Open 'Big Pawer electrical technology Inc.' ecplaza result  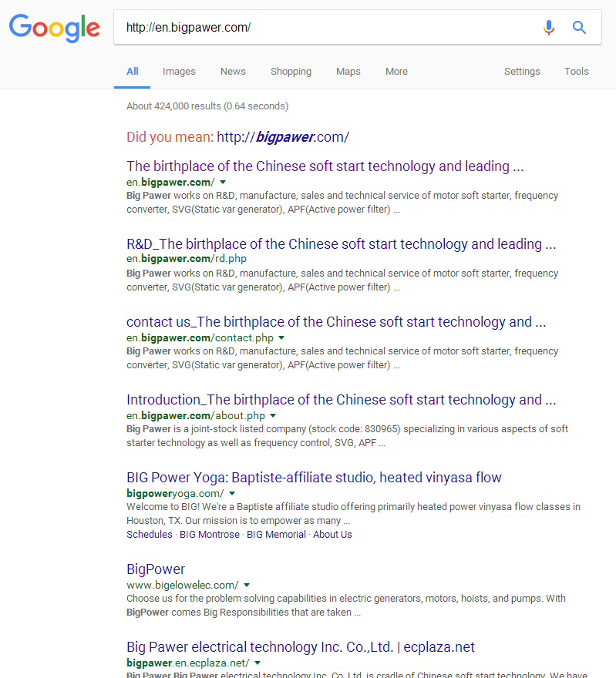point(300,647)
